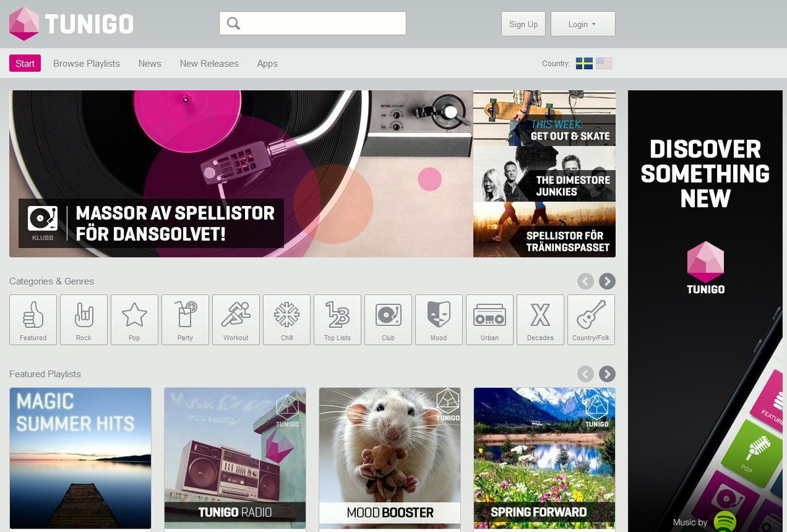The width and height of the screenshot is (787, 532).
Task: Click the Featured Playlists heading
Action: 45,374
